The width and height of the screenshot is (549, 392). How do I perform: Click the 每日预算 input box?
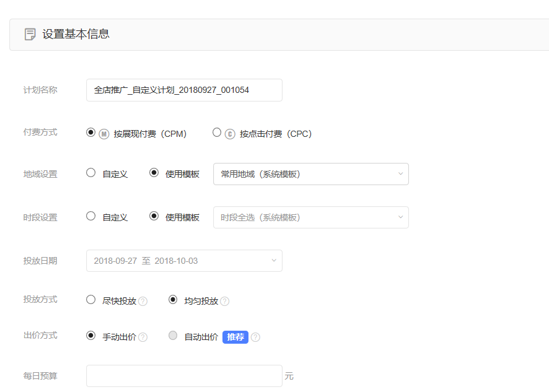[184, 376]
